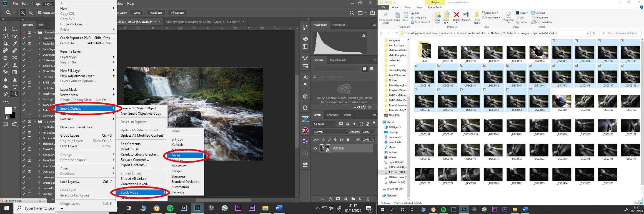Click the layer filter for type layers
The width and height of the screenshot is (644, 214).
(x=354, y=124)
